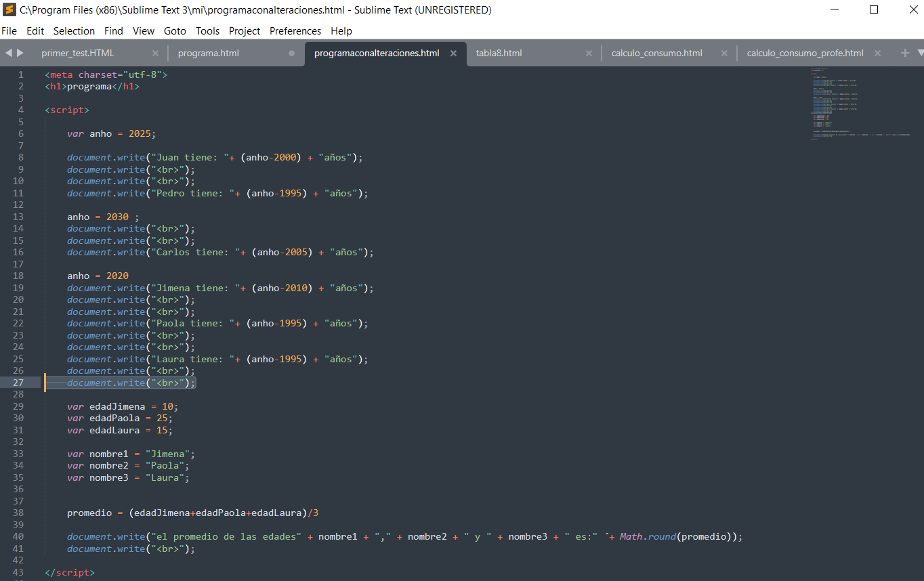Open the Preferences menu
This screenshot has height=581, width=924.
295,31
